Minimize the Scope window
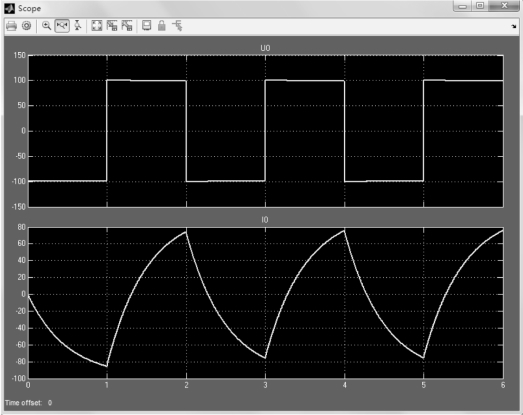 point(463,6)
